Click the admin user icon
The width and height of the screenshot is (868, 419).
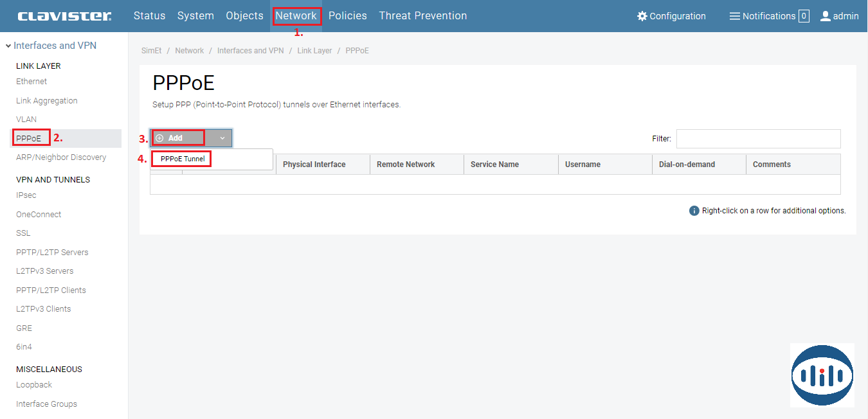[x=826, y=16]
